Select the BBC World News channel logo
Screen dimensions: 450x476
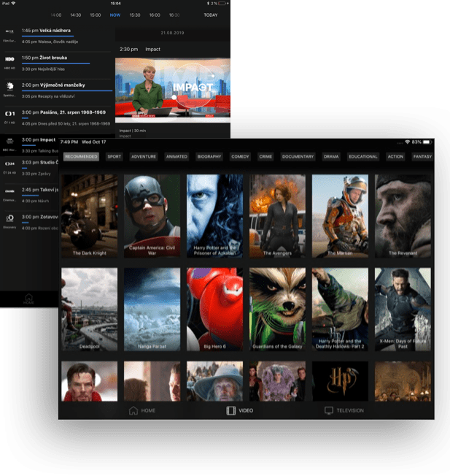tap(9, 141)
